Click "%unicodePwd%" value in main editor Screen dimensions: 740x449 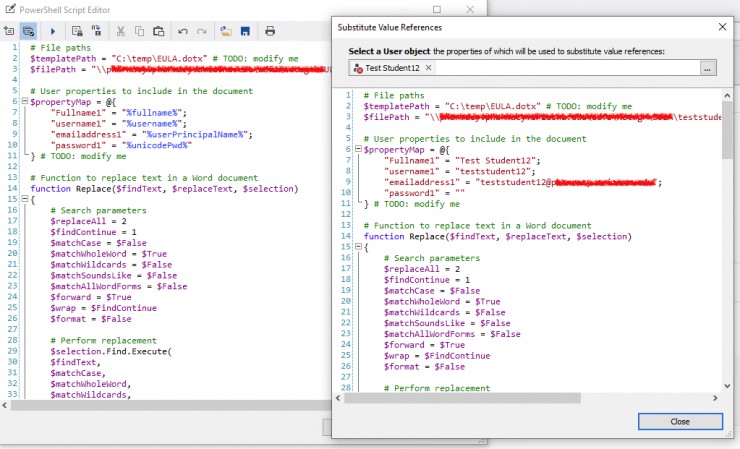pos(157,145)
